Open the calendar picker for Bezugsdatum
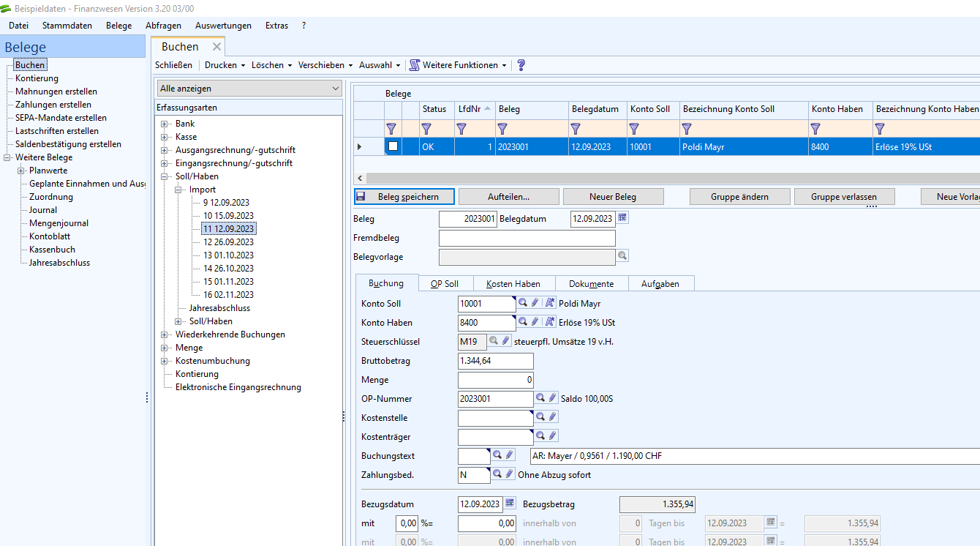The image size is (980, 546). [510, 504]
